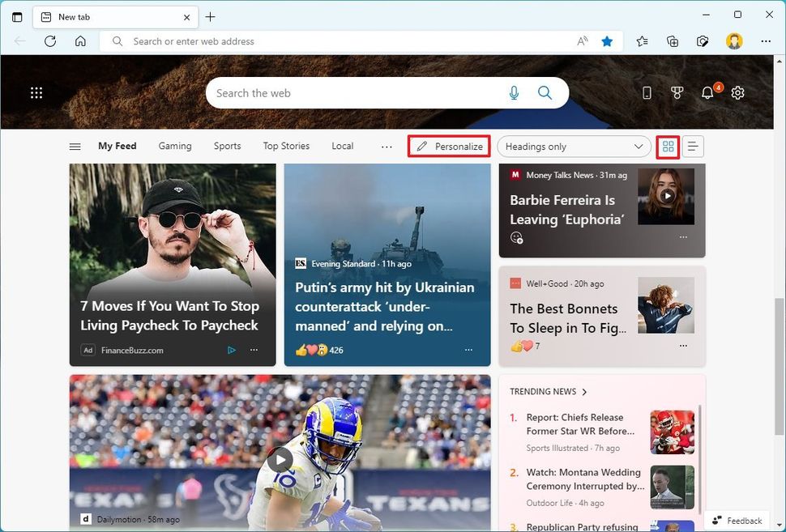Screen dimensions: 786x532
Task: Click the Personalize button
Action: point(449,147)
